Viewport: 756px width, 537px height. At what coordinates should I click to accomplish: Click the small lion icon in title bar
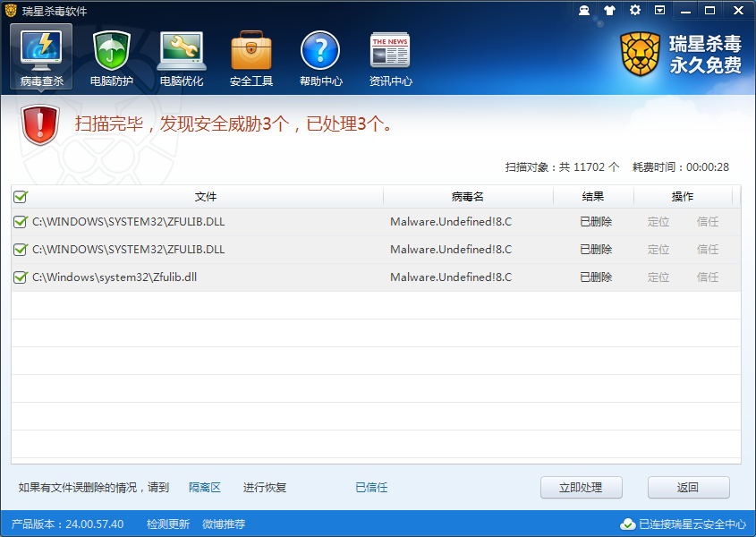(x=11, y=11)
